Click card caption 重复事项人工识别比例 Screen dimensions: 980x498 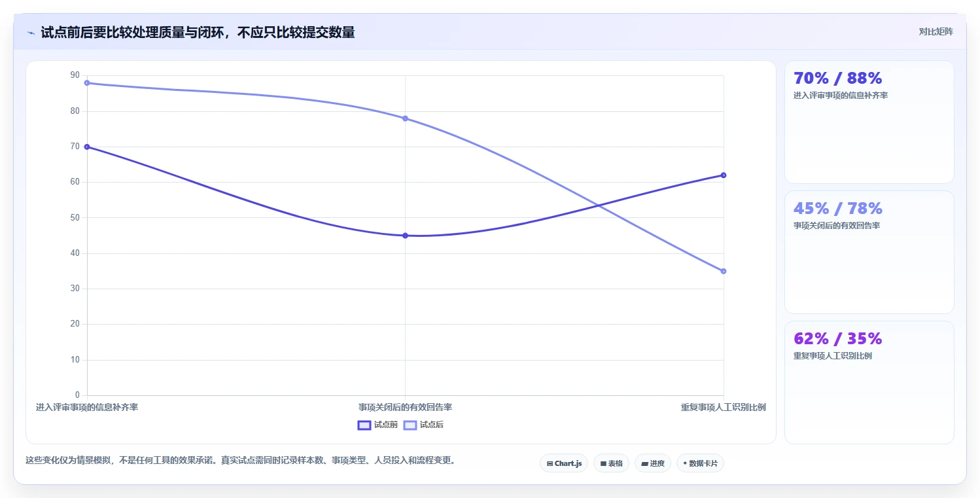832,355
